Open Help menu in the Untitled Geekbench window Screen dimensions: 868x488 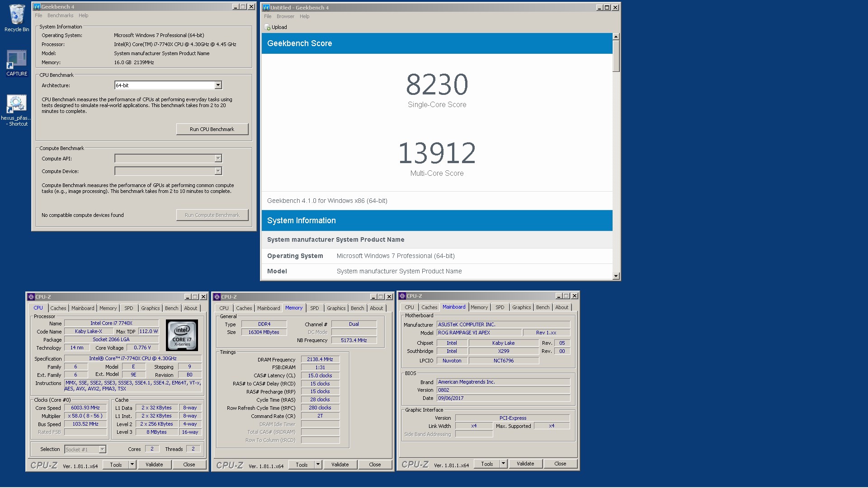[x=305, y=16]
